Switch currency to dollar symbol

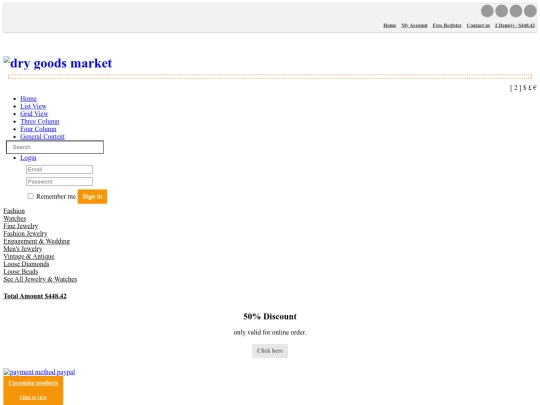(525, 88)
